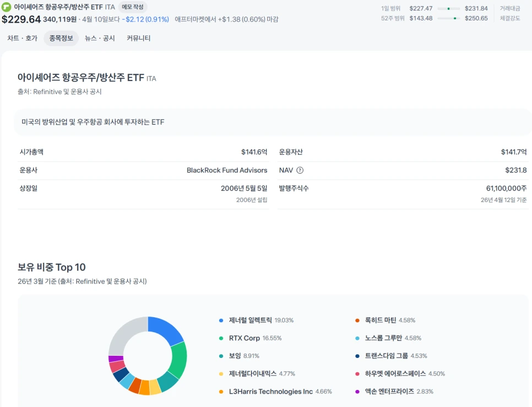The image size is (532, 407).
Task: Click the 16.55% weight value
Action: (272, 338)
